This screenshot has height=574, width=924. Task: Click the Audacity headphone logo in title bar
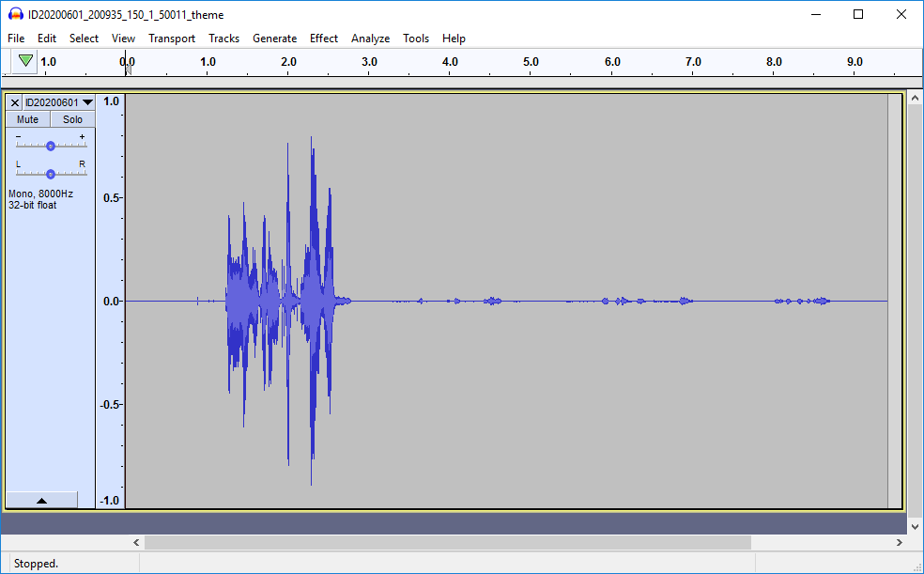tap(15, 14)
